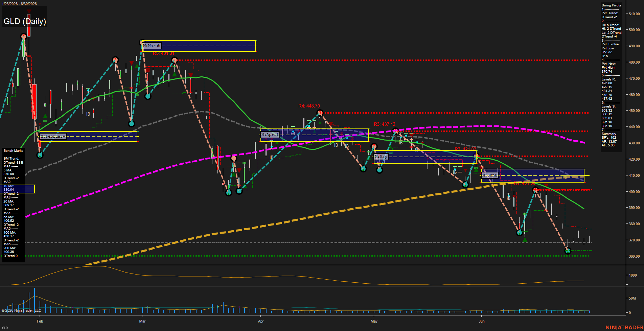Click the May date axis label

click(x=374, y=321)
